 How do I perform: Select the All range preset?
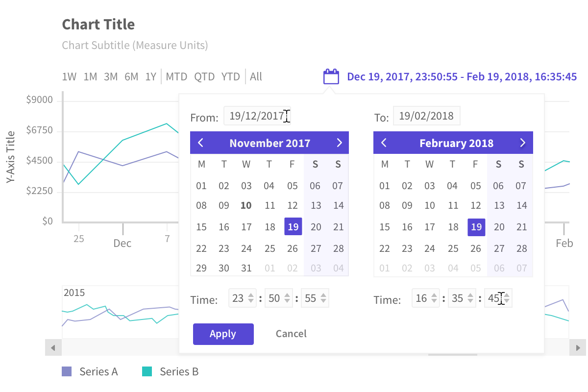256,77
